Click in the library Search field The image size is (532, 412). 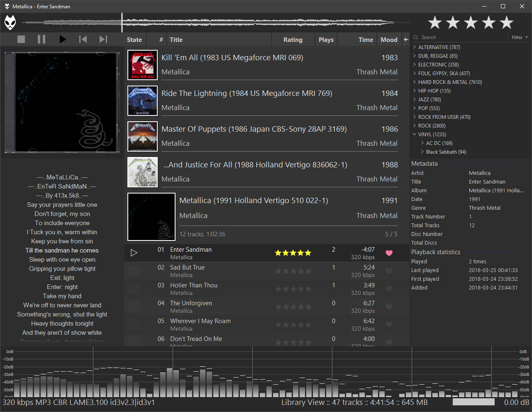[x=464, y=37]
